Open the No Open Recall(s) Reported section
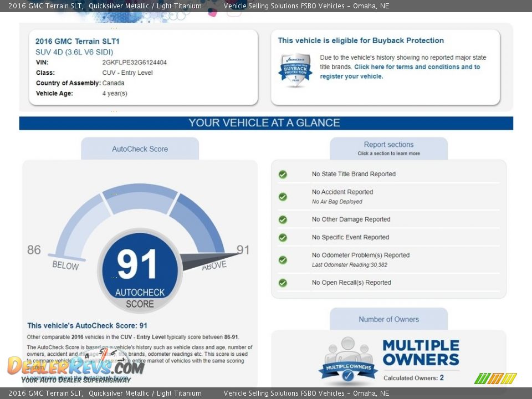The width and height of the screenshot is (532, 399). point(351,283)
